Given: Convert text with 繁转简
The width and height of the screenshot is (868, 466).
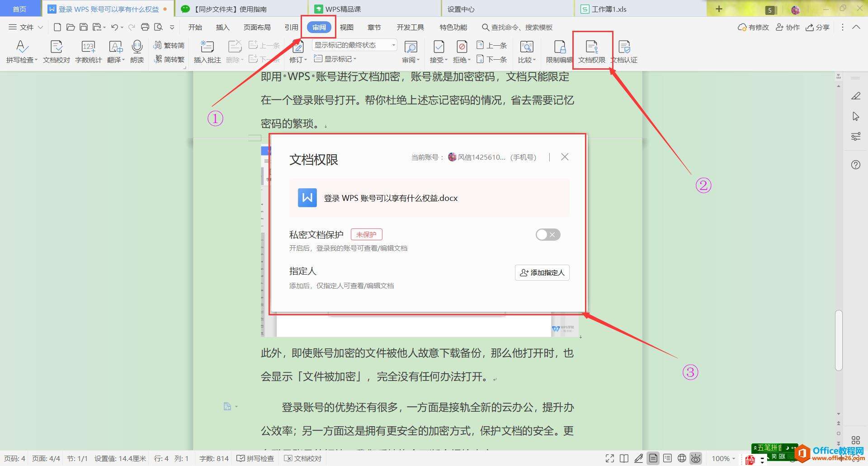Looking at the screenshot, I should [169, 45].
